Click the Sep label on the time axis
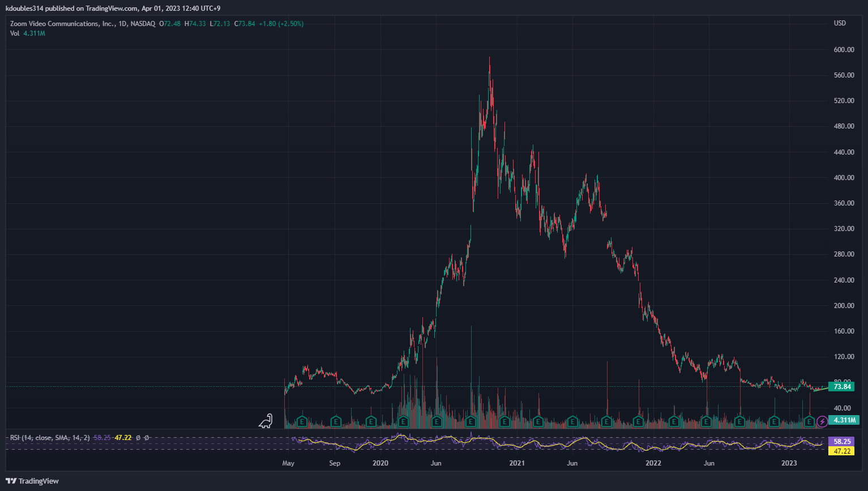 pyautogui.click(x=335, y=463)
